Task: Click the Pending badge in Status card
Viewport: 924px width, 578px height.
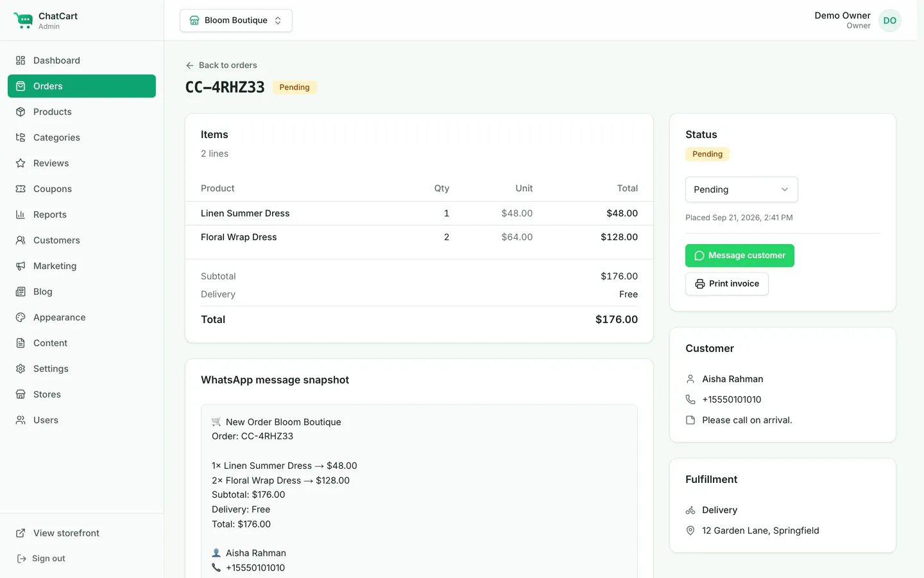Action: click(x=707, y=154)
